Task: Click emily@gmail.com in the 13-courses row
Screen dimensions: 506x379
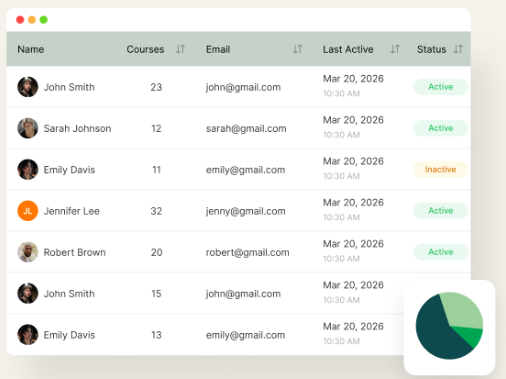Action: (x=245, y=335)
